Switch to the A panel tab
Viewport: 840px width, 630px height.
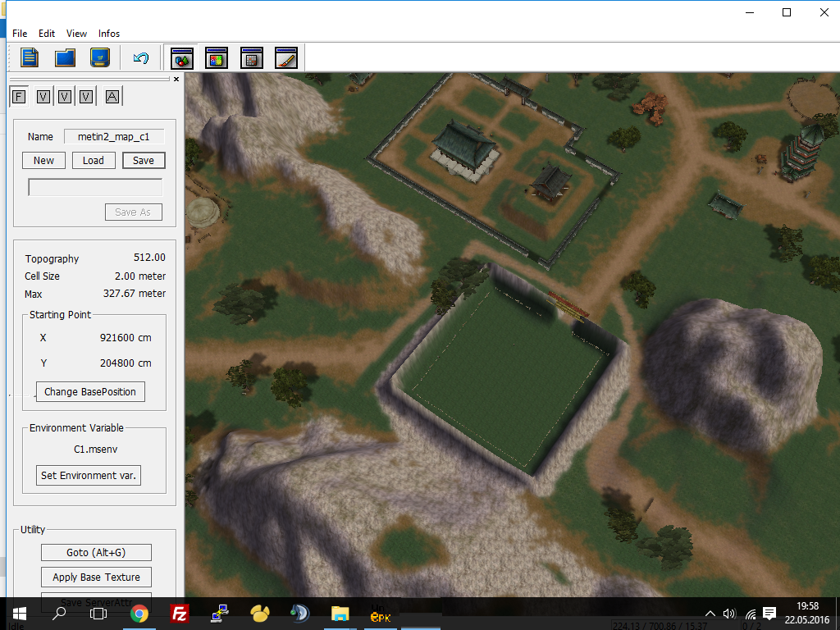point(112,97)
